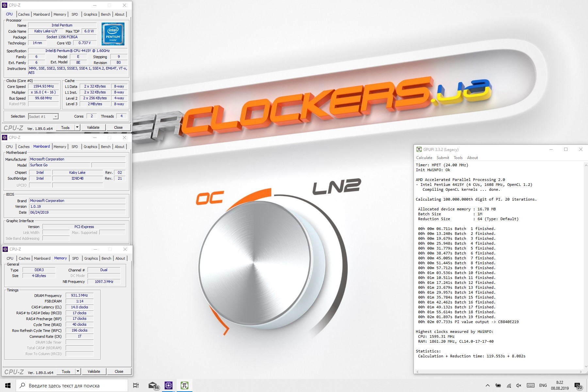Image resolution: width=588 pixels, height=392 pixels.
Task: Expand Tools dropdown arrow in Memory CPU-Z window
Action: pyautogui.click(x=78, y=371)
